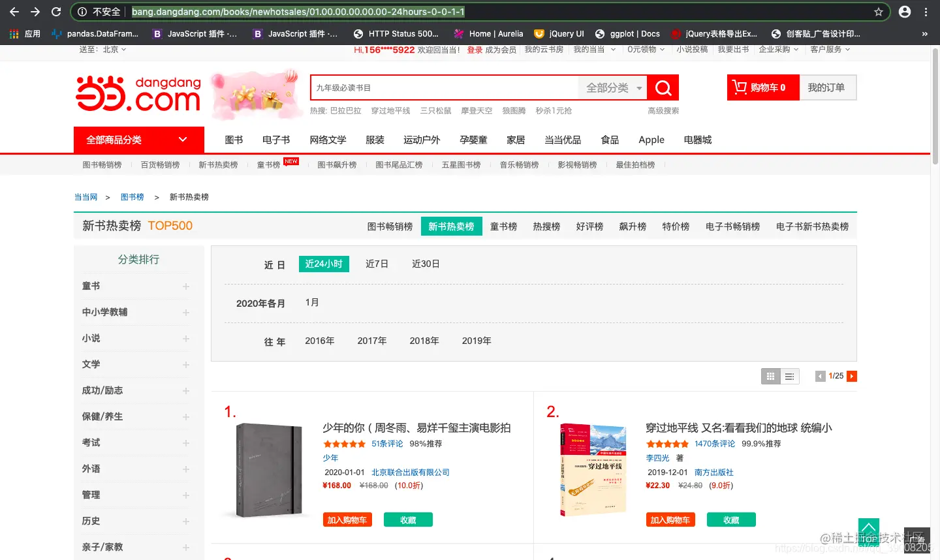This screenshot has width=940, height=560.
Task: Click the search magnifier icon
Action: click(662, 87)
